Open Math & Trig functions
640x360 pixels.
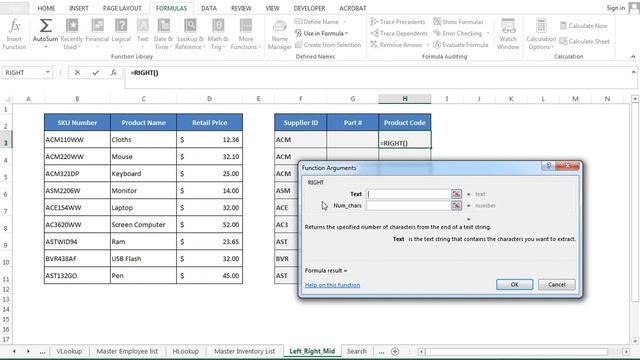pos(218,34)
